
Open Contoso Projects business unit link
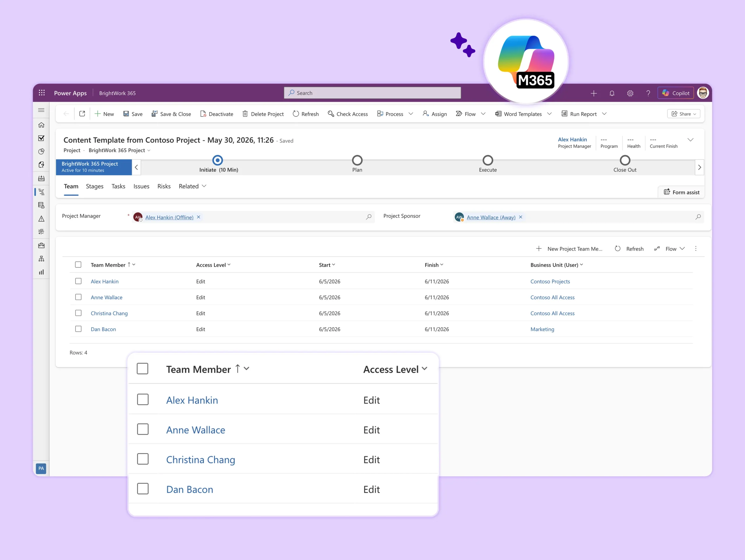click(550, 281)
